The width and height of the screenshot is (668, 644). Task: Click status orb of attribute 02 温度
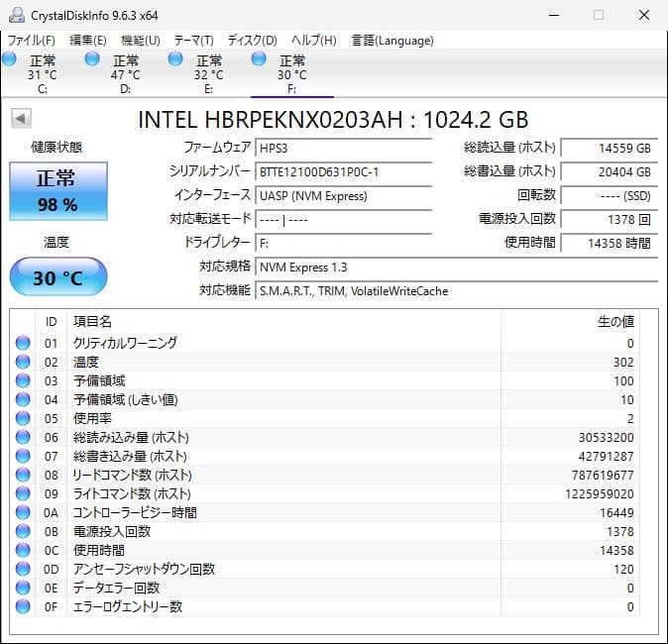(x=23, y=362)
